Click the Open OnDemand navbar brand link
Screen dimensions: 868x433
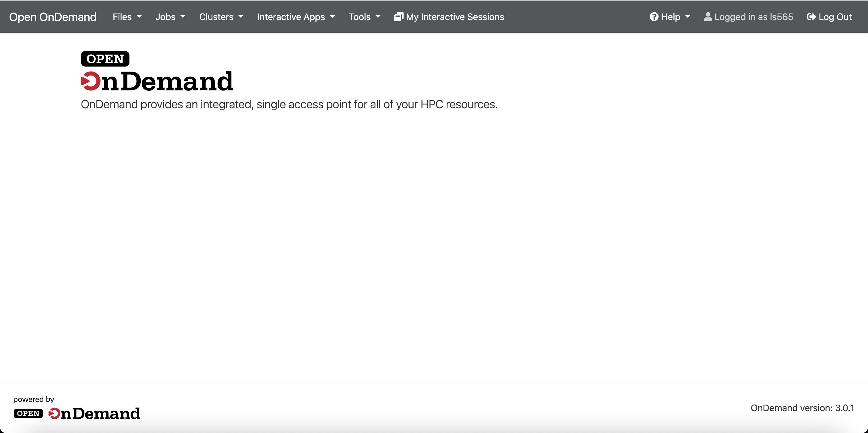click(x=53, y=17)
